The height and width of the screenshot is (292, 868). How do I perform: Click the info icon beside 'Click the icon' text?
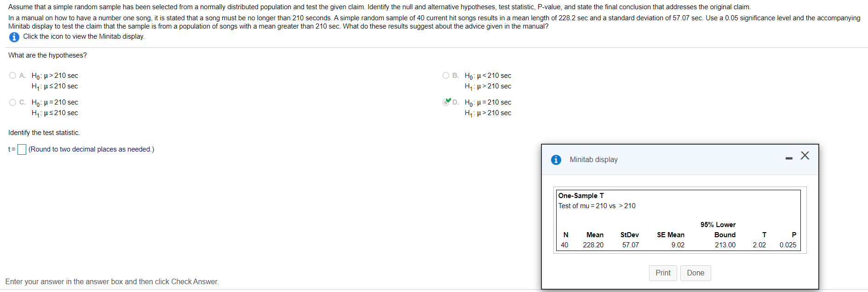point(14,37)
